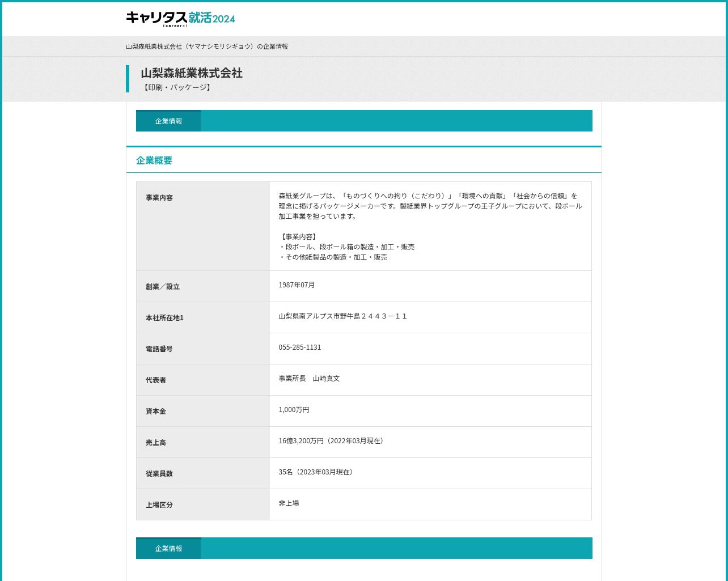Open the upper 企業情報 tab
This screenshot has height=581, width=728.
(x=168, y=121)
